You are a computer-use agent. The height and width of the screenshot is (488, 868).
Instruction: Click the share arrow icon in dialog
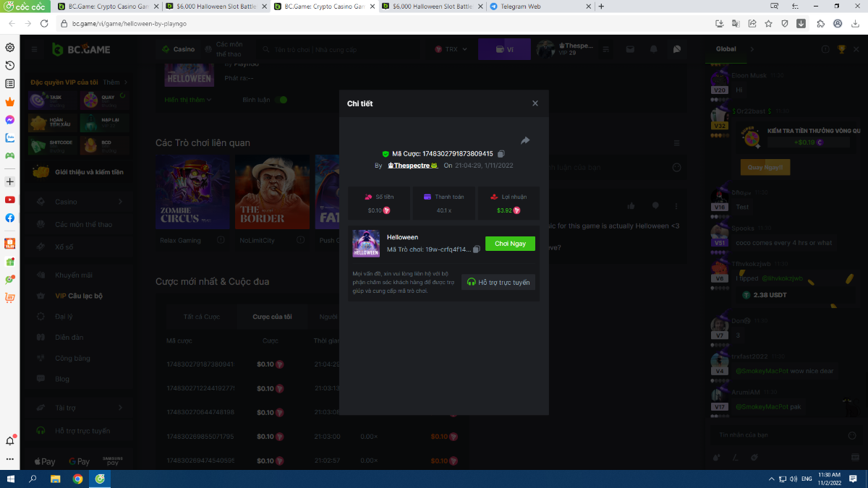pyautogui.click(x=525, y=140)
